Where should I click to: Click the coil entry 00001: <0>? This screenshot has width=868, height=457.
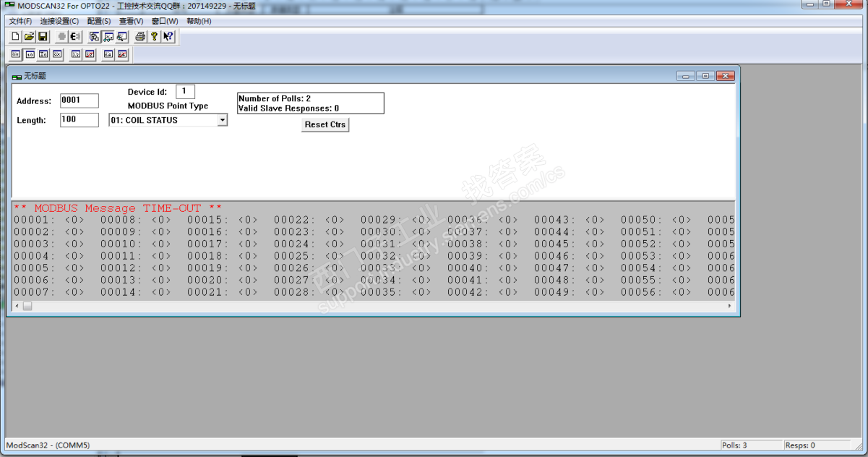49,220
